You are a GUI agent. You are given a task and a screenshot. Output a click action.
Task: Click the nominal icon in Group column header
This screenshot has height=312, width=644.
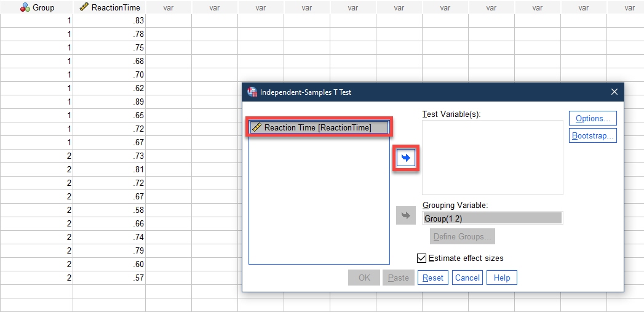click(x=25, y=7)
